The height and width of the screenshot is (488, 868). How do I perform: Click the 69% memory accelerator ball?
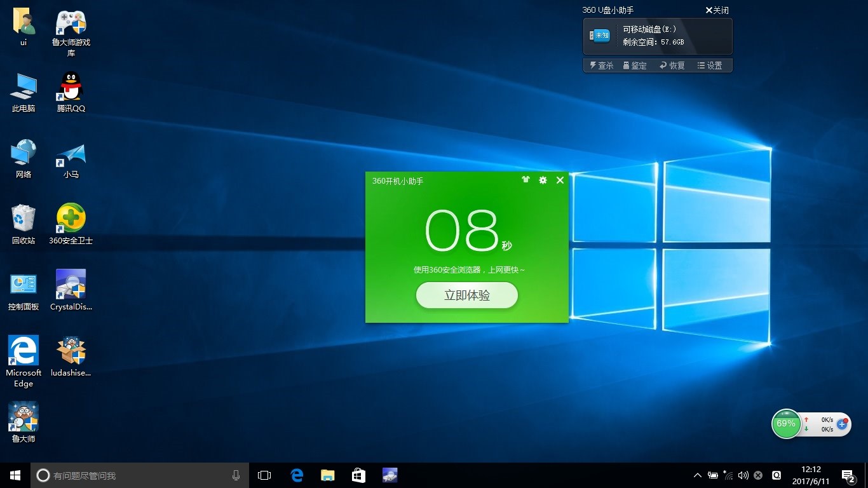point(786,424)
